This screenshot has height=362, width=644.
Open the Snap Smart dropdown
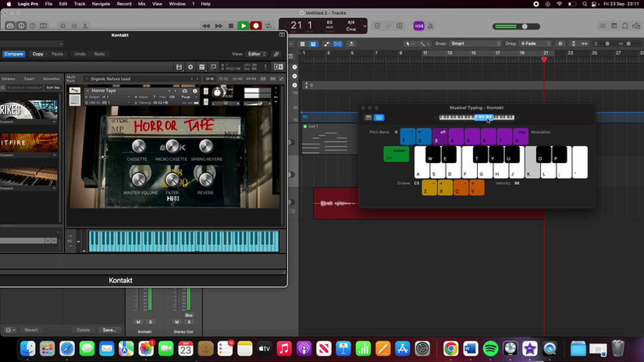475,44
